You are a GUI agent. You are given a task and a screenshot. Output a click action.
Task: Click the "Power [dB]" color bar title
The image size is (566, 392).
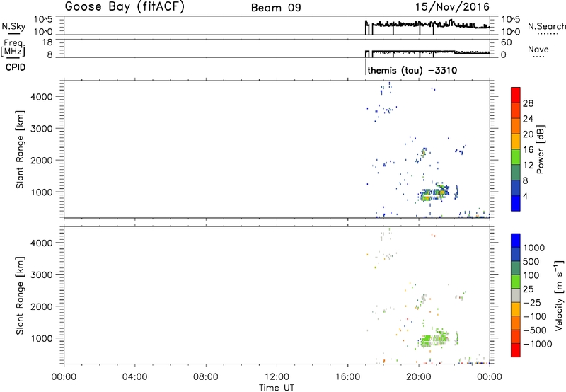[x=540, y=149]
